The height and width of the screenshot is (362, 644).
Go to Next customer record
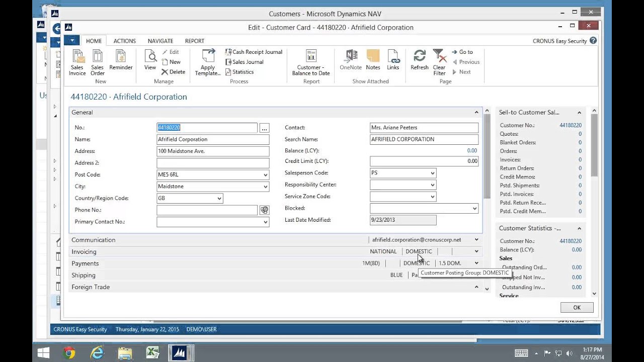click(x=461, y=72)
